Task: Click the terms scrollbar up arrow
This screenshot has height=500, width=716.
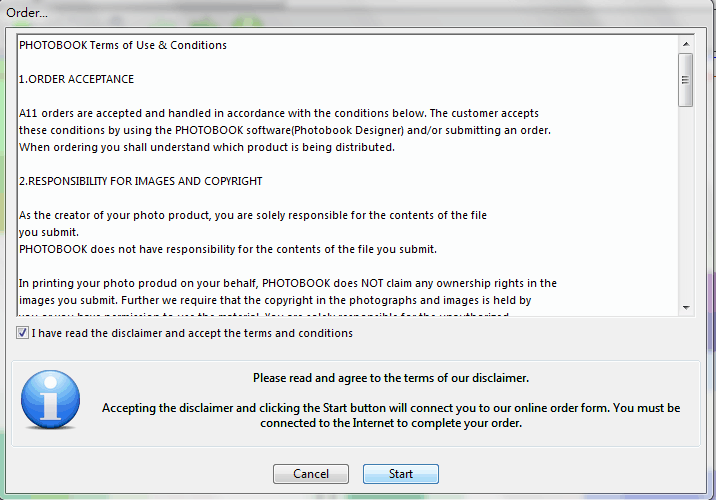Action: [686, 44]
